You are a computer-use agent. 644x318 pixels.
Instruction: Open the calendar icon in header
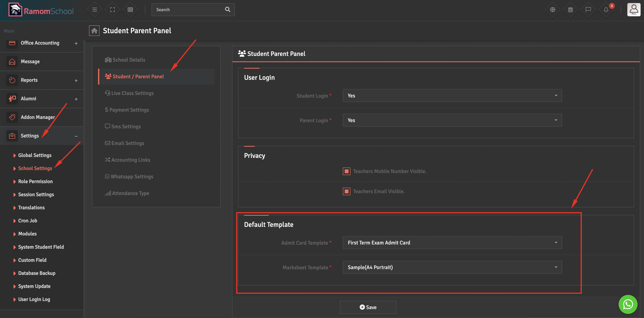(x=571, y=9)
